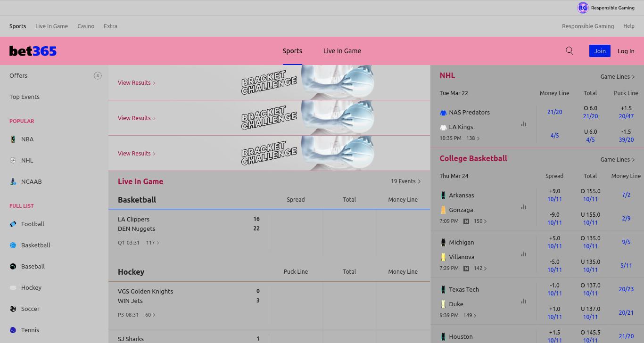Select Duke money line 20/21
The image size is (644, 343).
626,313
